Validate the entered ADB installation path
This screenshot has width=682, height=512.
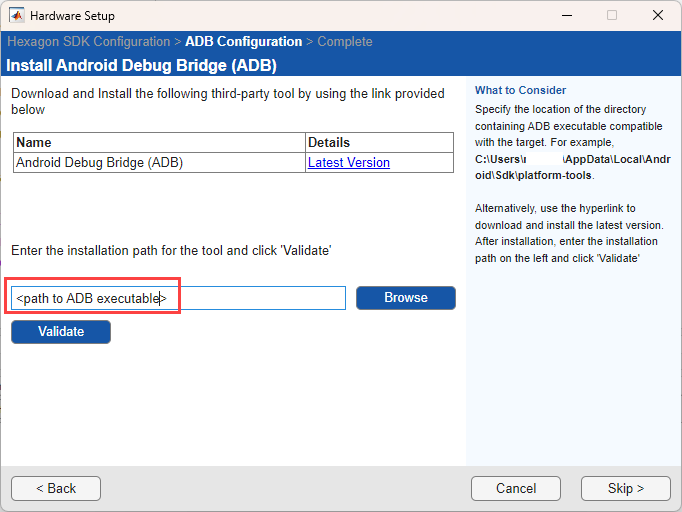click(61, 332)
